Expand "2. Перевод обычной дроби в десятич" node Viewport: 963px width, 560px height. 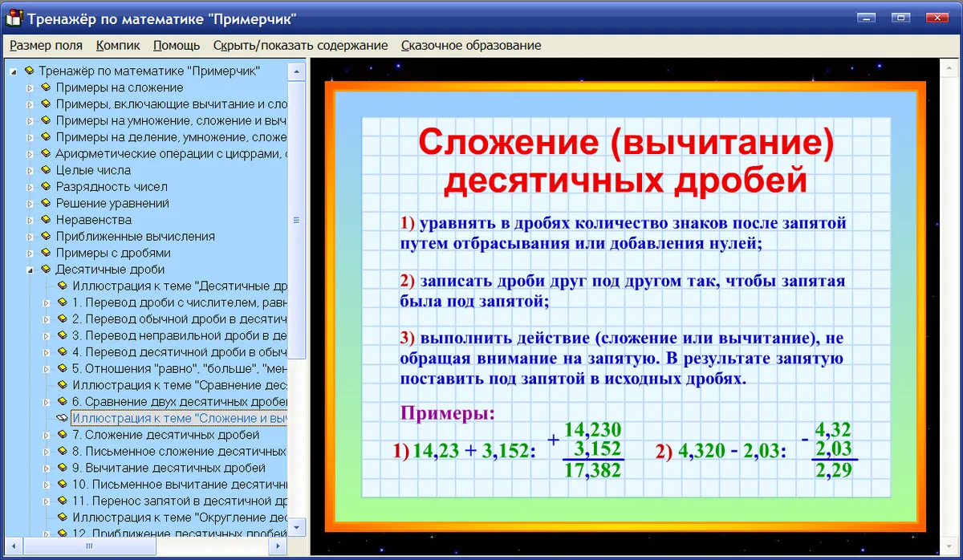pyautogui.click(x=47, y=319)
